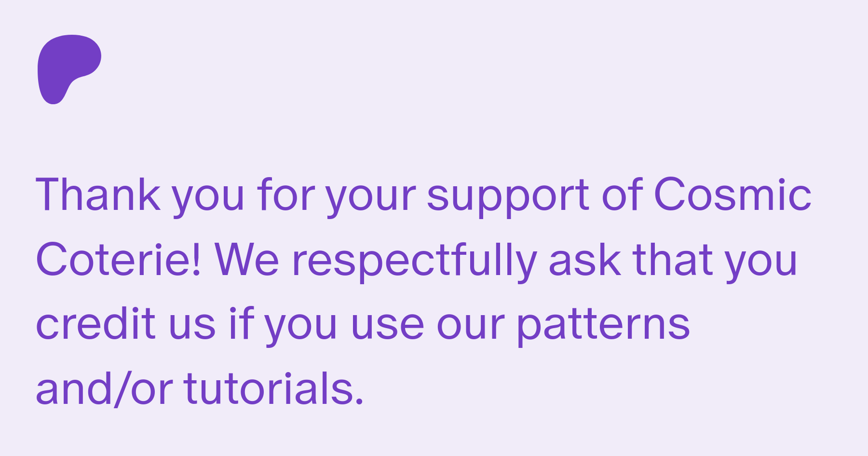The height and width of the screenshot is (456, 868).
Task: Click the word "if" in third line
Action: point(241,323)
